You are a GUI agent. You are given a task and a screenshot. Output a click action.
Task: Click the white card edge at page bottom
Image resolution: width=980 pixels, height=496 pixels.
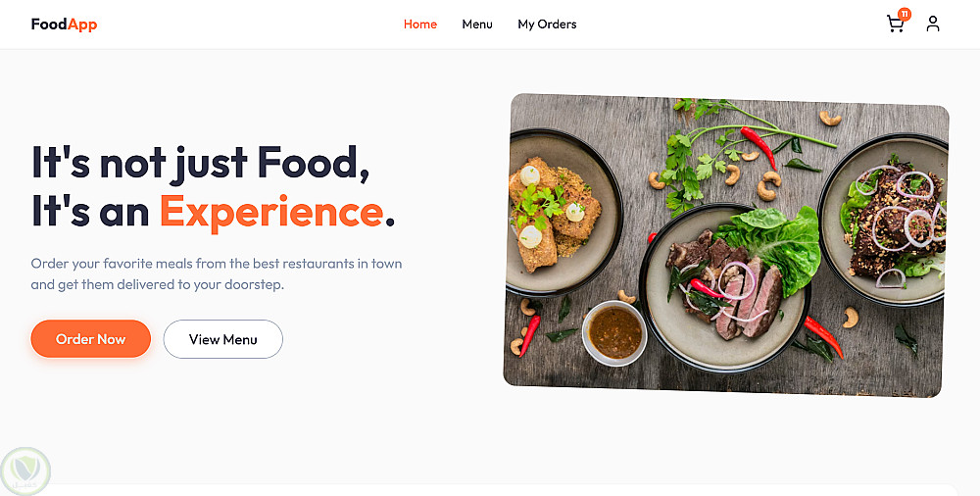[500, 489]
